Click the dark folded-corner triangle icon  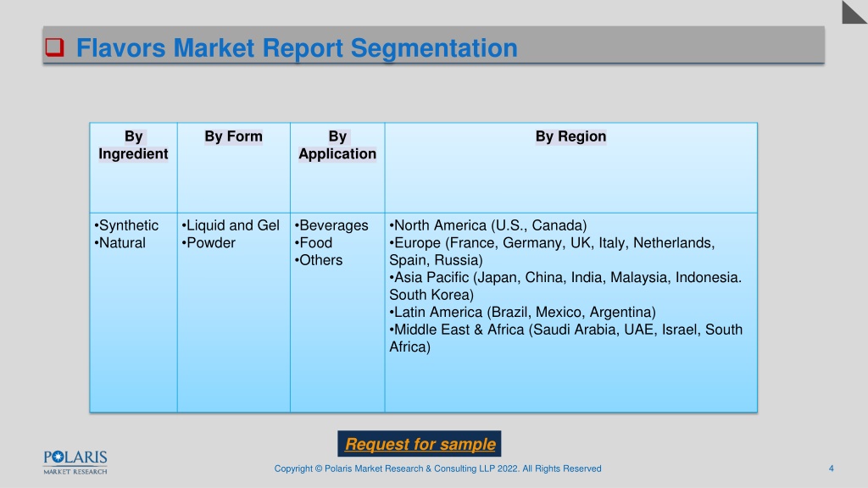(x=854, y=12)
